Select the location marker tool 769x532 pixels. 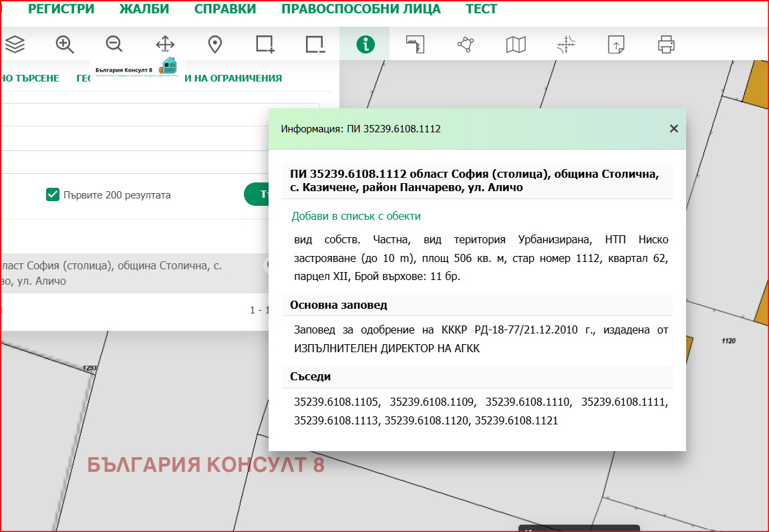click(214, 44)
